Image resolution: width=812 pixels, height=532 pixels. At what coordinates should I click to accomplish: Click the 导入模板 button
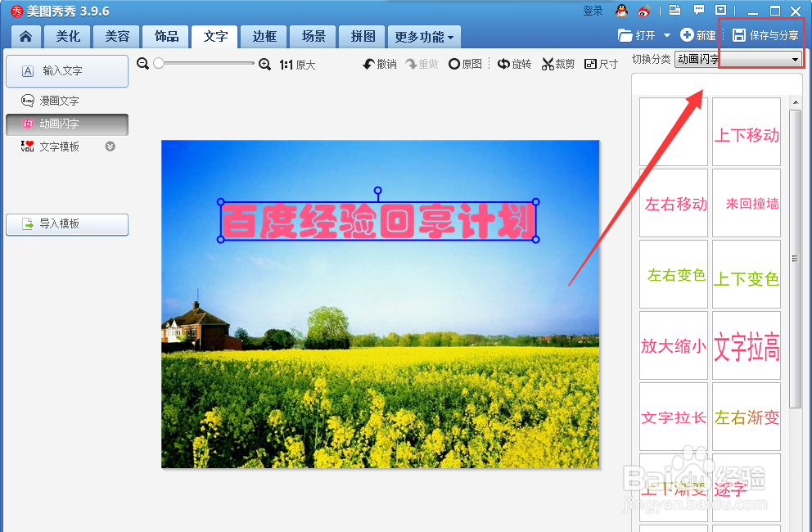tap(67, 224)
